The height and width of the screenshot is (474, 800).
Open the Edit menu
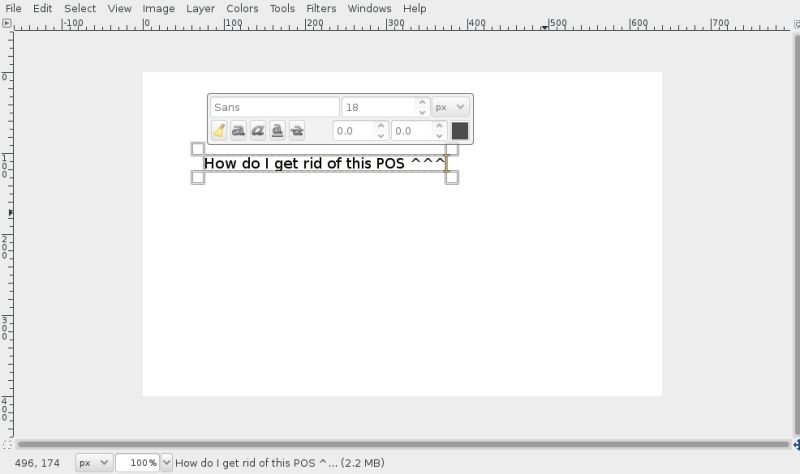coord(42,8)
